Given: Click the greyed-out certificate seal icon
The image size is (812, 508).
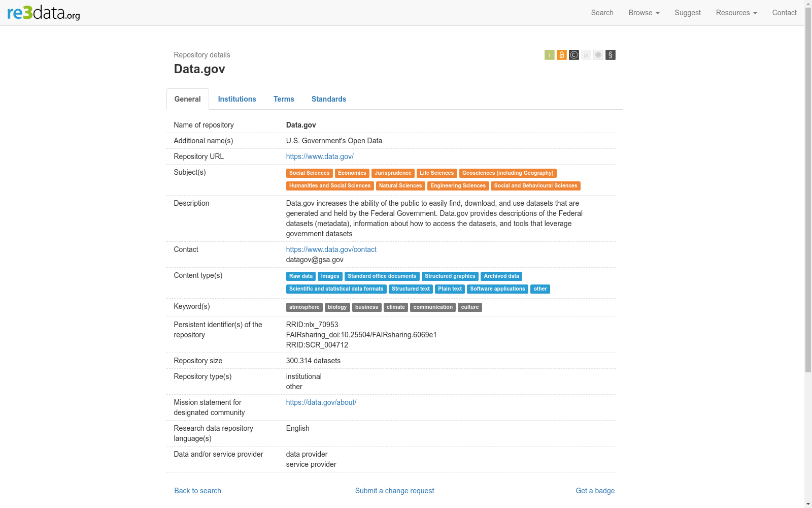Looking at the screenshot, I should (x=598, y=55).
